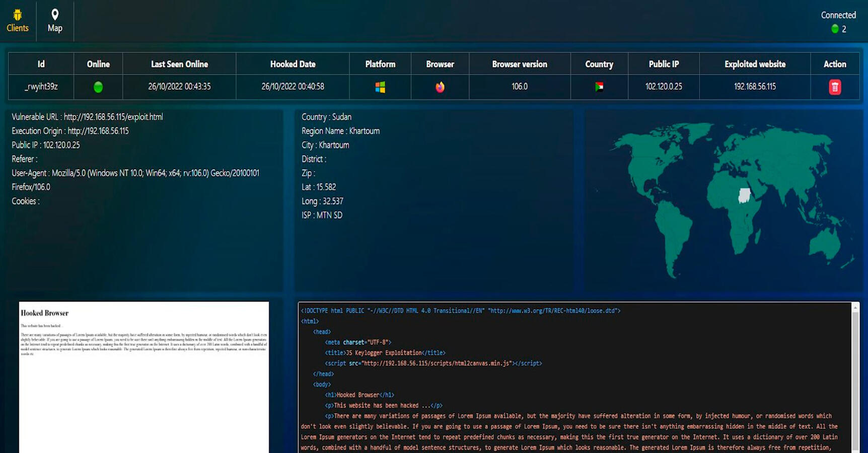Click 'This website has been hacked' source line

(x=384, y=406)
